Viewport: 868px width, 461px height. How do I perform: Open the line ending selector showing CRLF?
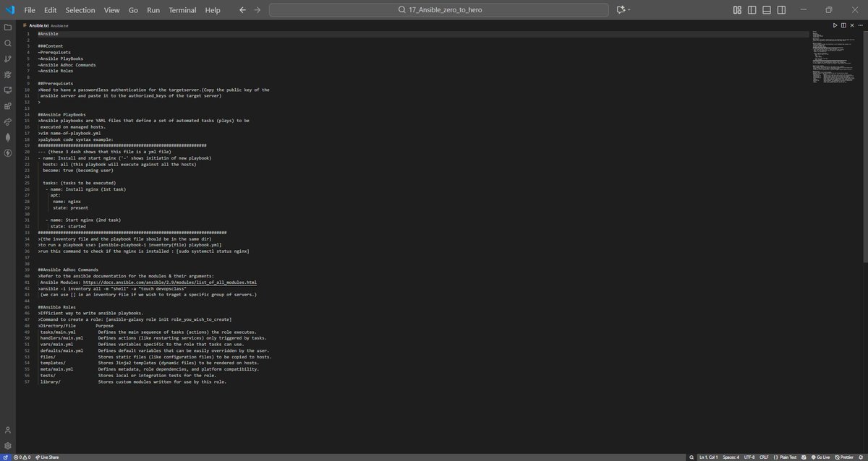(764, 457)
